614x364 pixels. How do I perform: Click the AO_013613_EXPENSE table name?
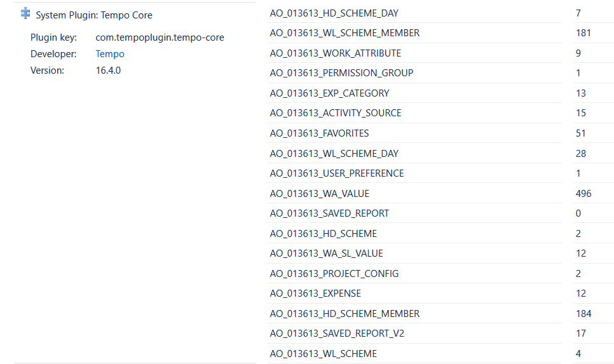[315, 293]
